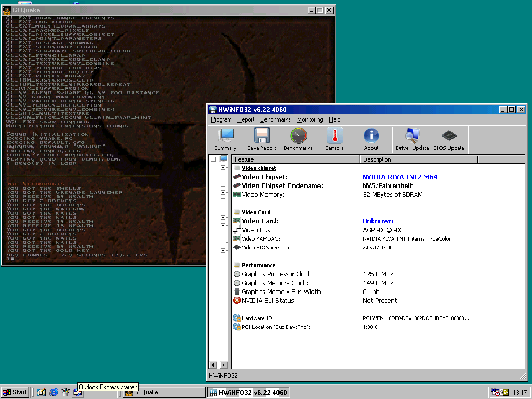Click the taskbar clock showing 13:17

(520, 393)
